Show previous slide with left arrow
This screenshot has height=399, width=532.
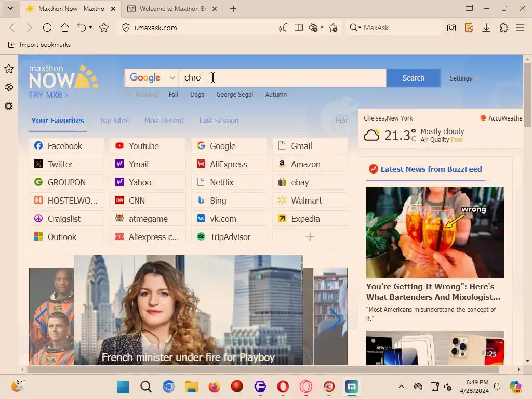42,319
